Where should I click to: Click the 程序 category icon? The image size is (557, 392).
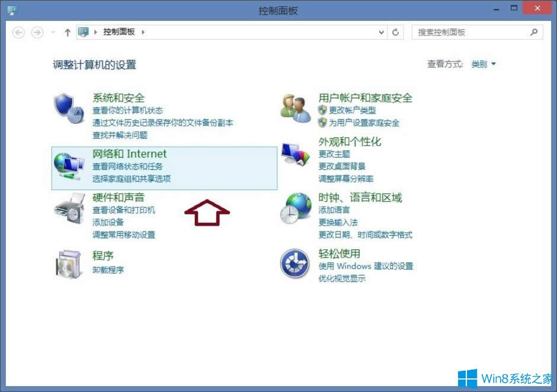click(68, 263)
